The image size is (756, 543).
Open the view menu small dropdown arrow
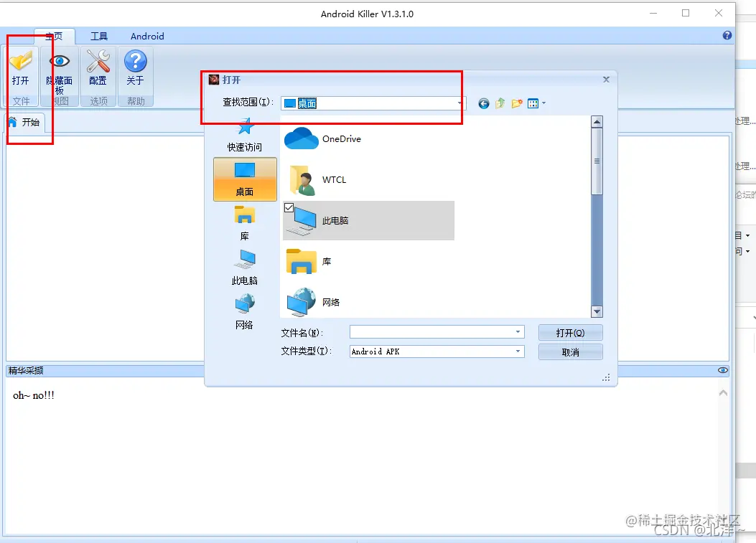point(544,103)
